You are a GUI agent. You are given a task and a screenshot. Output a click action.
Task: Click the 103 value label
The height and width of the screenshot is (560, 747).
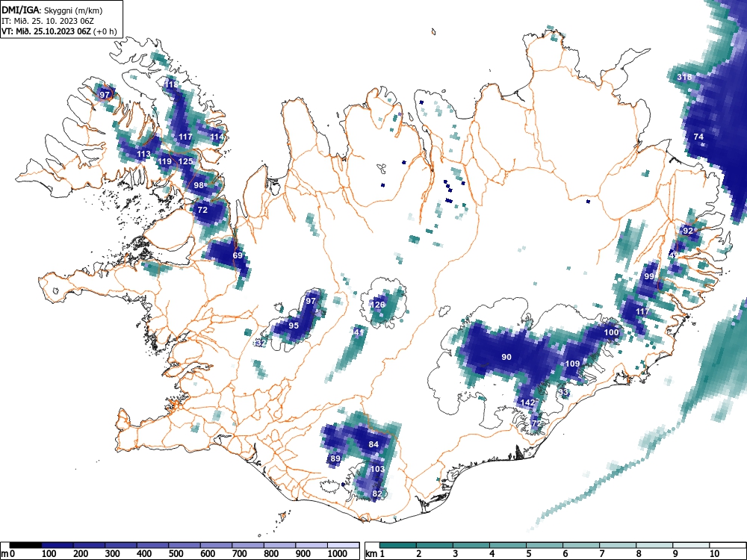[x=377, y=469]
